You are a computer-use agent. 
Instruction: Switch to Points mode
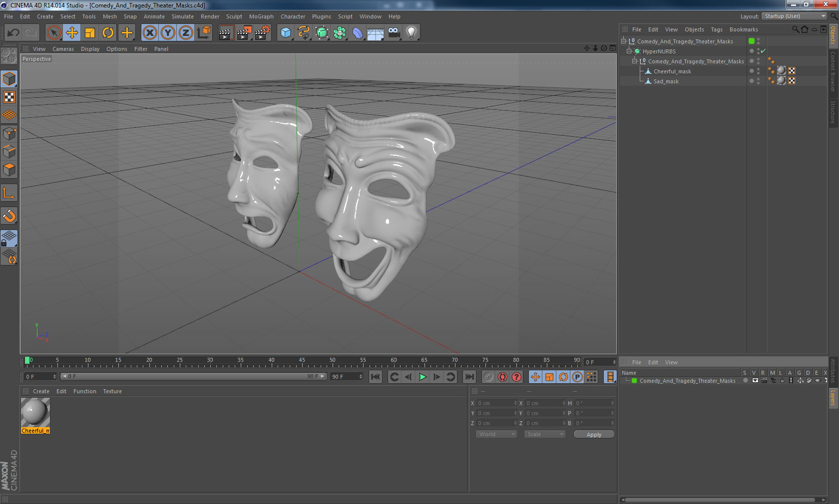click(9, 134)
